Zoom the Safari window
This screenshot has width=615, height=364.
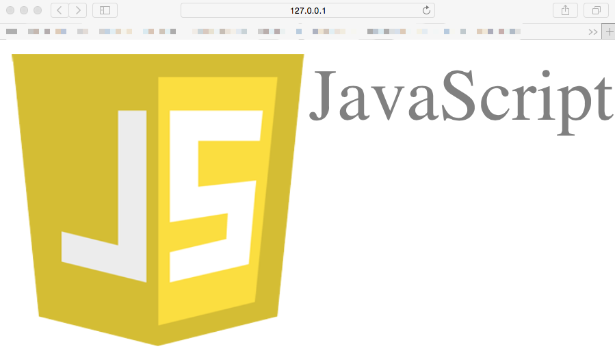coord(38,10)
